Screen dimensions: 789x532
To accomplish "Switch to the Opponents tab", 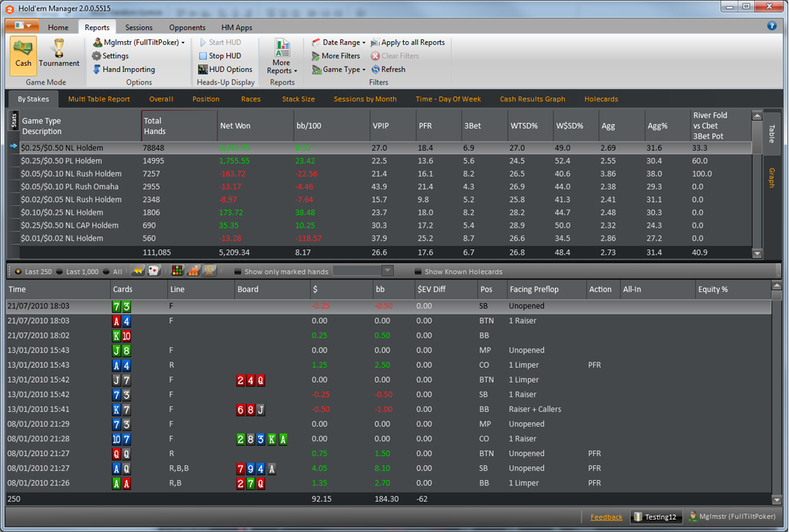I will click(187, 26).
